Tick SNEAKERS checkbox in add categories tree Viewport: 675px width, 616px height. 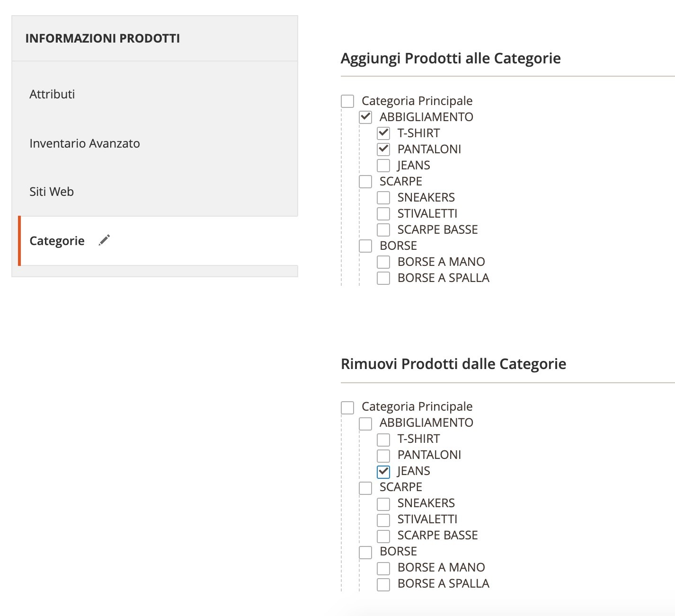[x=383, y=198]
